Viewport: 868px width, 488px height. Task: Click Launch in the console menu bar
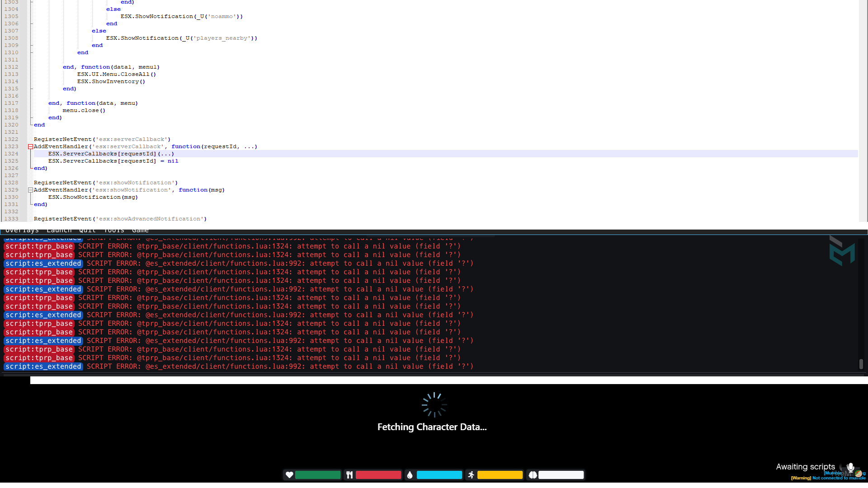[x=59, y=230]
